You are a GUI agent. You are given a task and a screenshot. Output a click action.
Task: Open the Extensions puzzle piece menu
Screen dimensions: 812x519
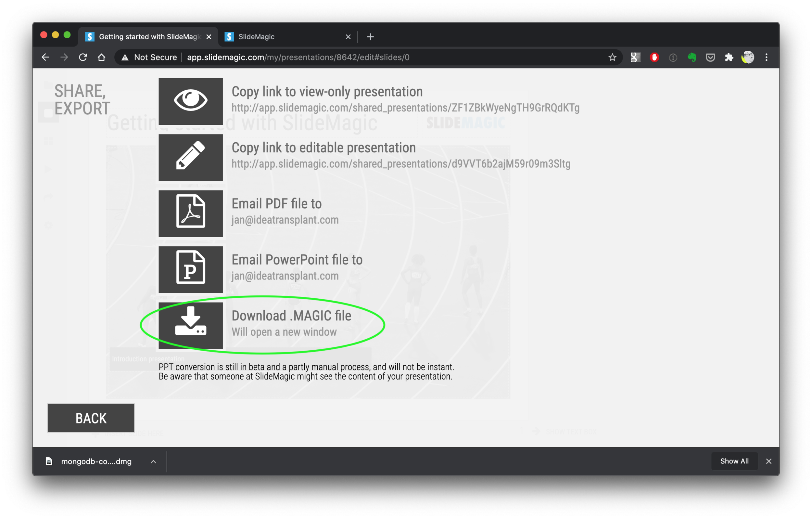tap(729, 58)
